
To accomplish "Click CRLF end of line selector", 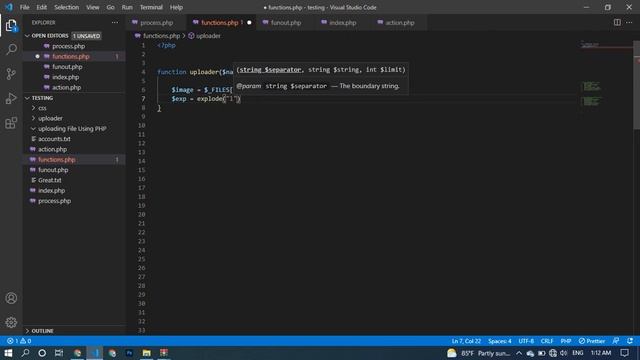I will pyautogui.click(x=547, y=341).
